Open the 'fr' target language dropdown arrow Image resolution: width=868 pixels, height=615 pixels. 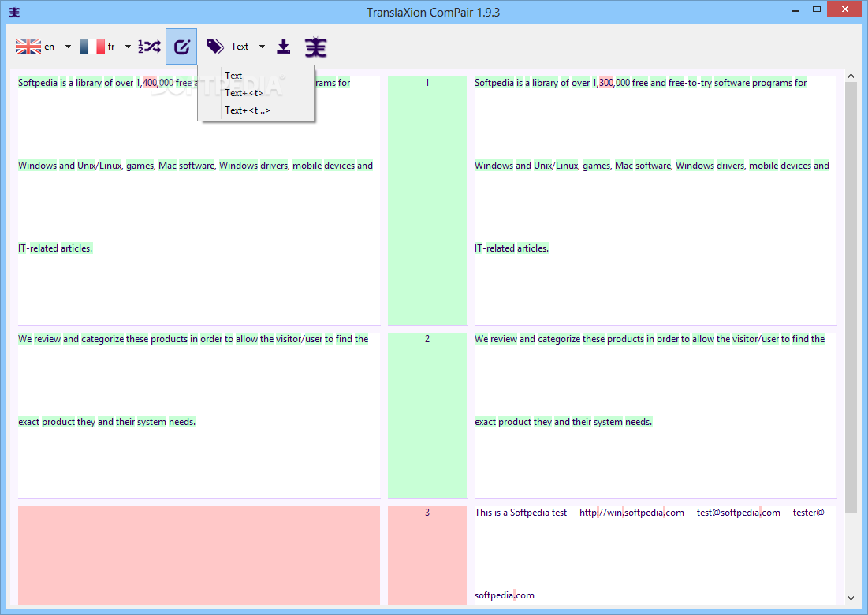tap(128, 47)
